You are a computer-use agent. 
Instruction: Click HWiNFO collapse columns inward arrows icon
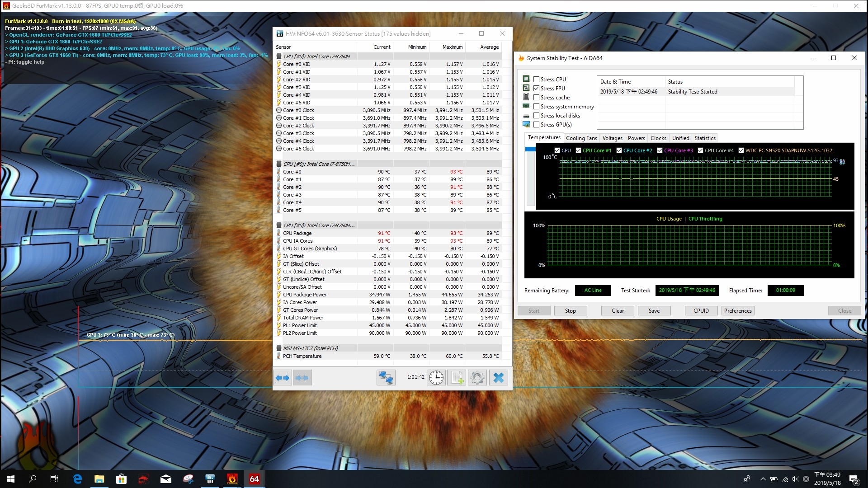(302, 378)
